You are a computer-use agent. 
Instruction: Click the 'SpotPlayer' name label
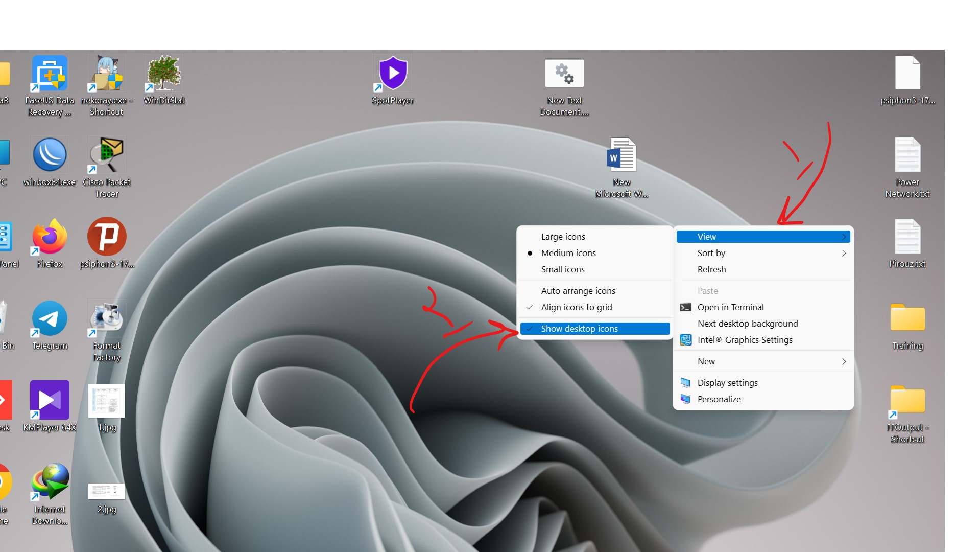393,100
